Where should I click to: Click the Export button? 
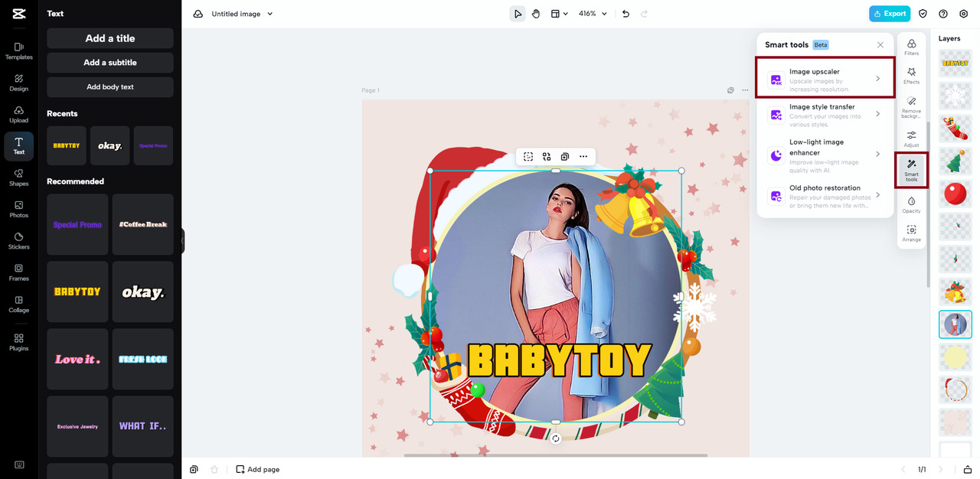[890, 14]
